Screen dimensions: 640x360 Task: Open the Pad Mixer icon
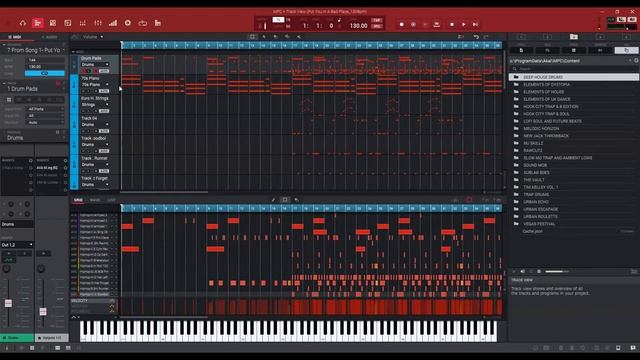click(x=82, y=23)
